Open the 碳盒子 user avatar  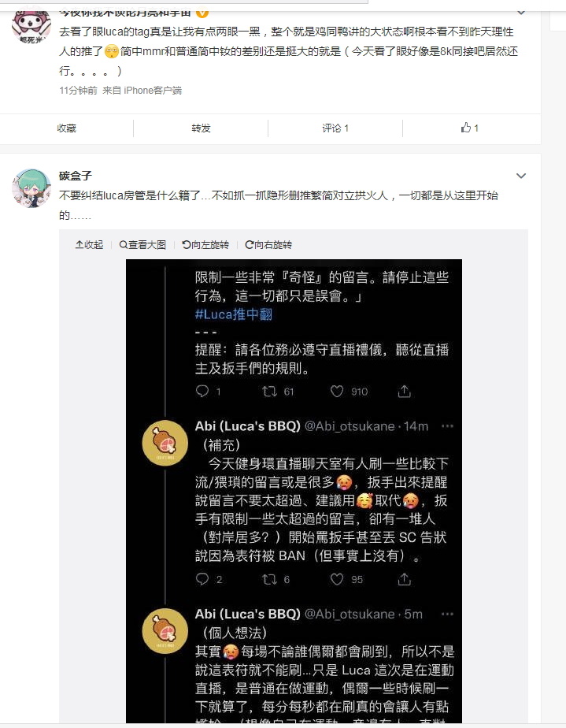tap(31, 188)
